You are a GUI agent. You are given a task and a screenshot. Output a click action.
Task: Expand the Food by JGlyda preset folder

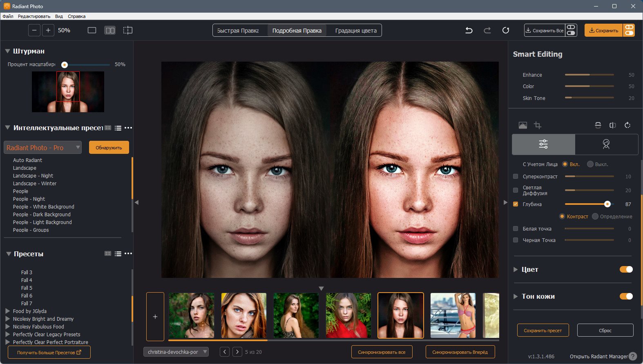(7, 311)
